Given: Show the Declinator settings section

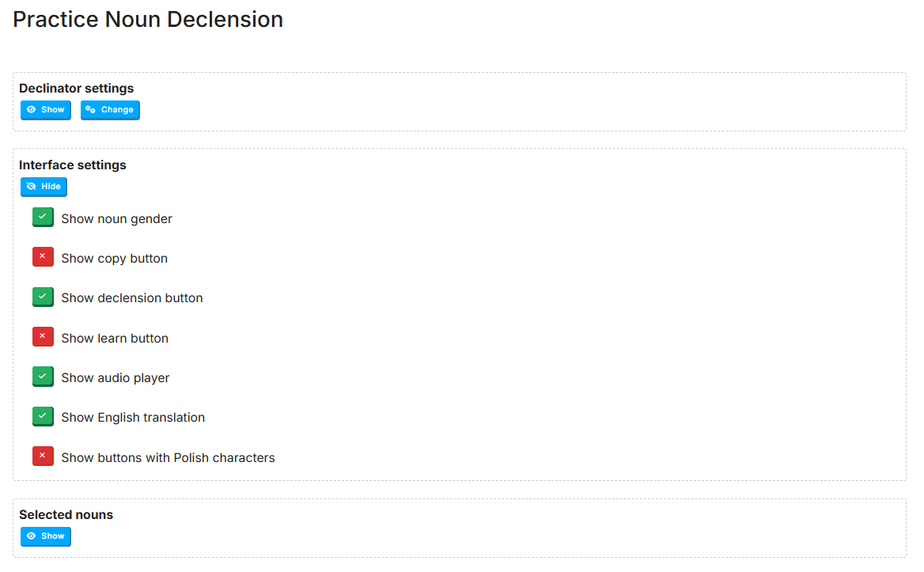Looking at the screenshot, I should (46, 110).
